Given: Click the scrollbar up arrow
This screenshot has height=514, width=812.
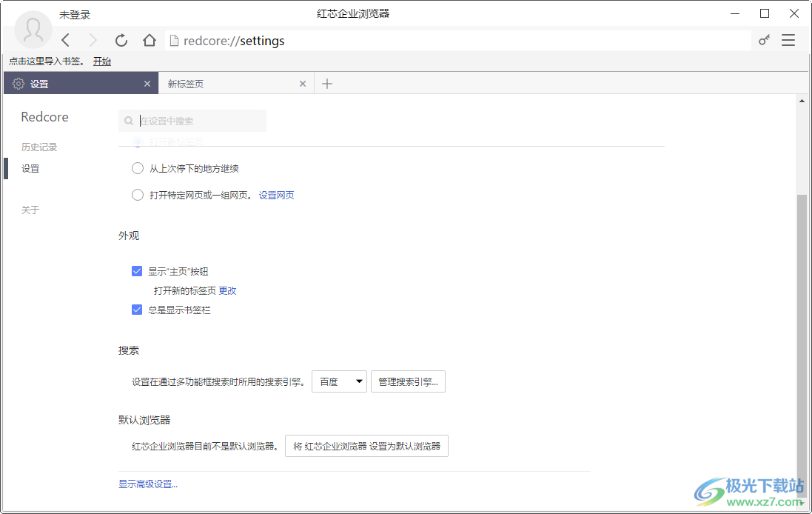Looking at the screenshot, I should [x=802, y=101].
